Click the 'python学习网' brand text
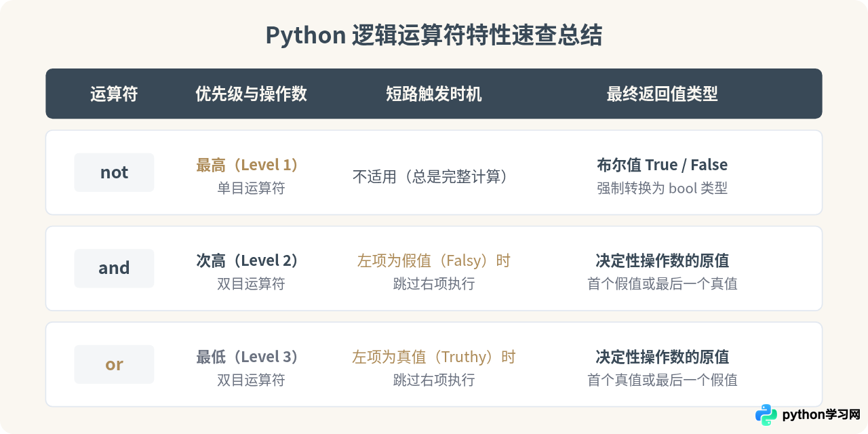868x434 pixels. coord(821,414)
